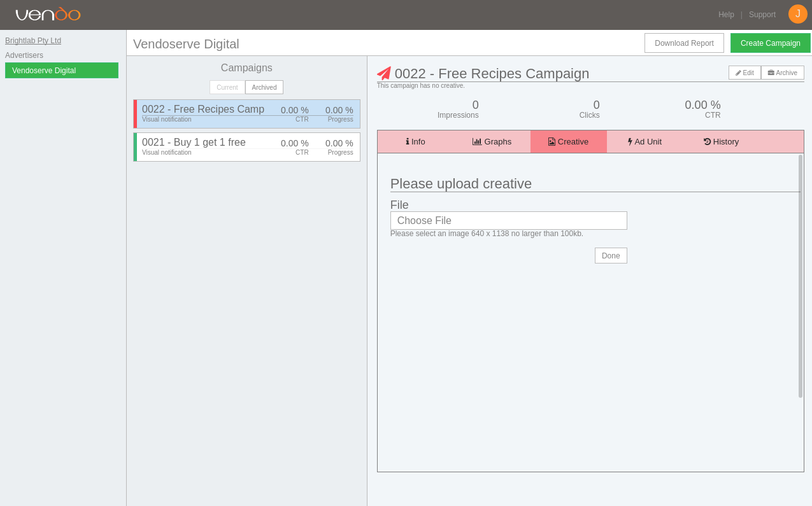Image resolution: width=812 pixels, height=506 pixels.
Task: Open the Help link
Action: click(x=726, y=15)
